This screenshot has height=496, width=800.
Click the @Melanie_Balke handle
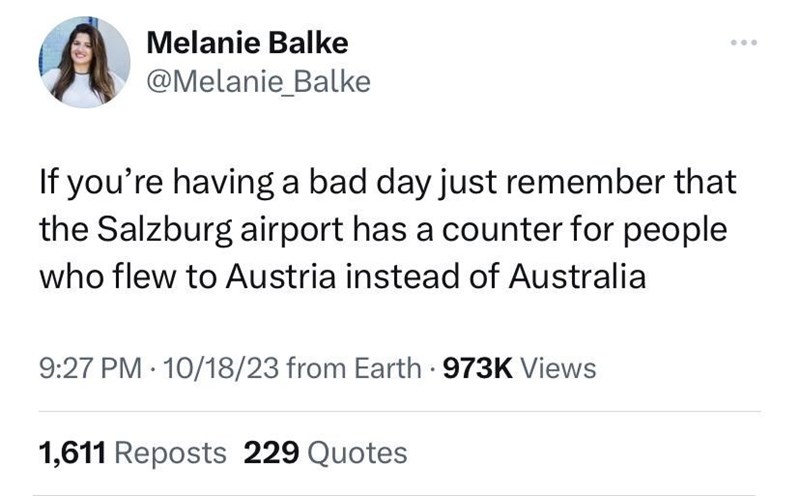tap(258, 82)
